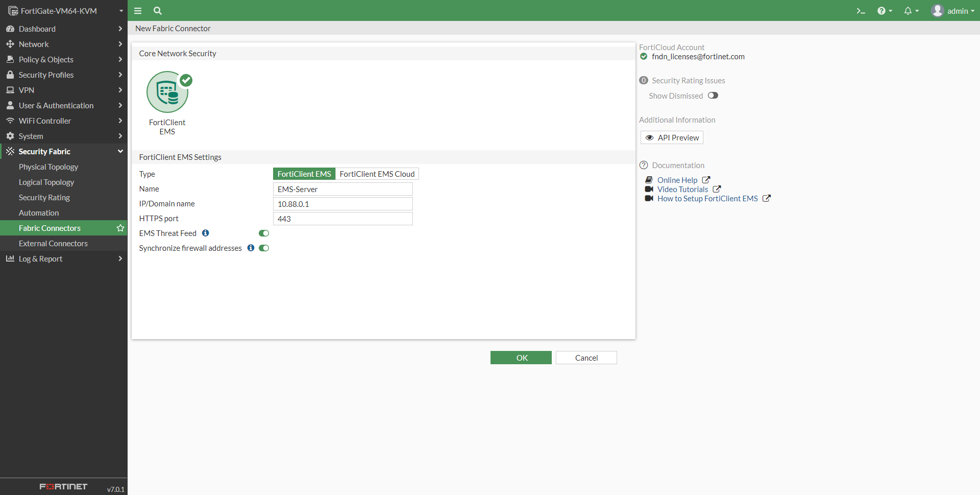Open the admin user dropdown

pos(952,11)
